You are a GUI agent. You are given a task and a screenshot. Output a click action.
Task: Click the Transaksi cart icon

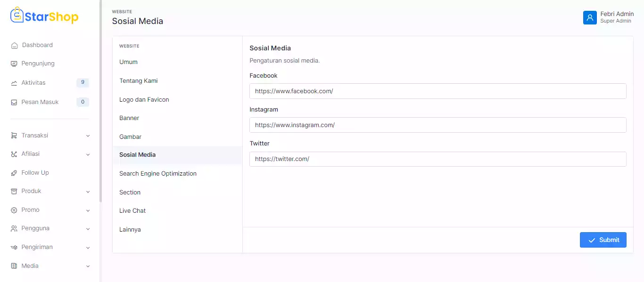pyautogui.click(x=14, y=136)
